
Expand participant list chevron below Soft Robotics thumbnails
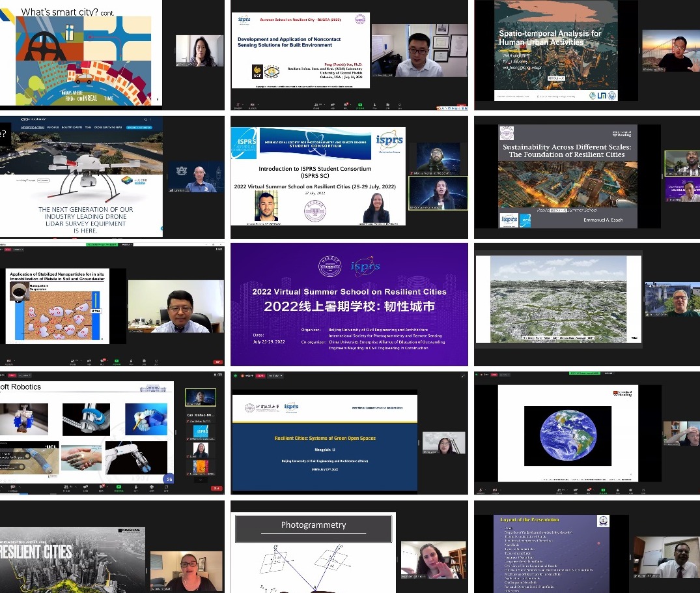point(202,481)
